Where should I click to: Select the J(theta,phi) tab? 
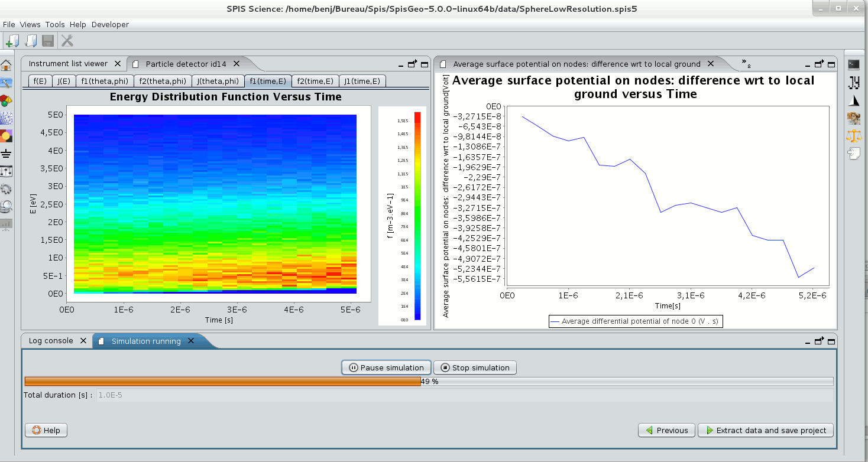click(218, 82)
